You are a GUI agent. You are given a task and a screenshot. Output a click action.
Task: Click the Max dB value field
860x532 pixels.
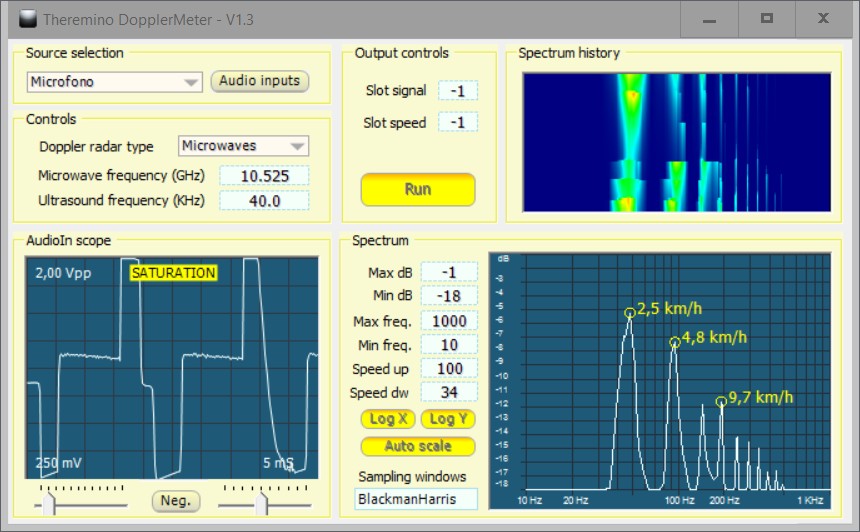[x=449, y=273]
